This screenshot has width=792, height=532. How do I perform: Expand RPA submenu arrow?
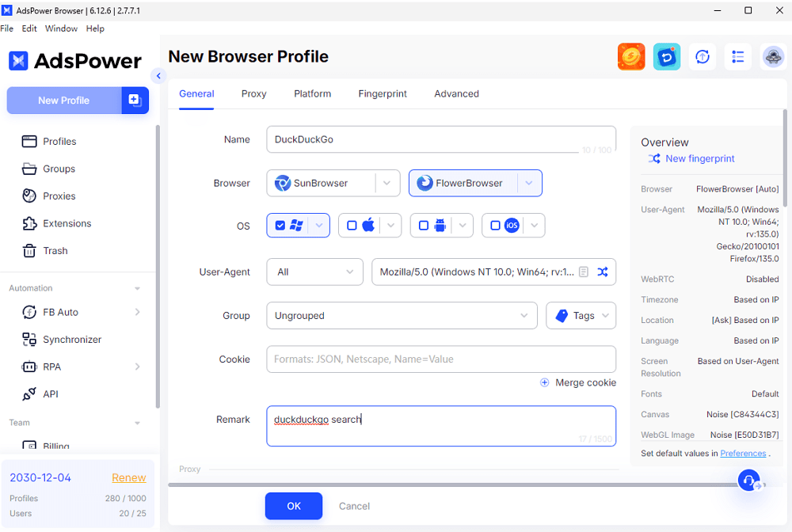[137, 367]
